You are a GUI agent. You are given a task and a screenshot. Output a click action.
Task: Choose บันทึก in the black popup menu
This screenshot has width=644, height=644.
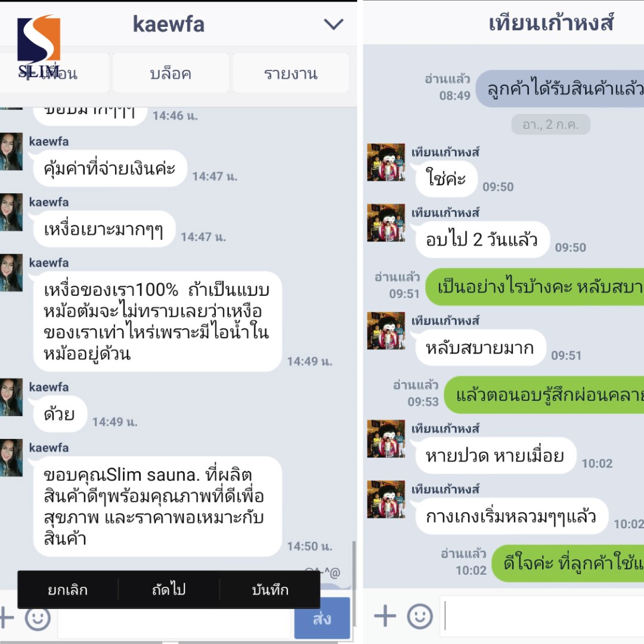[x=270, y=590]
